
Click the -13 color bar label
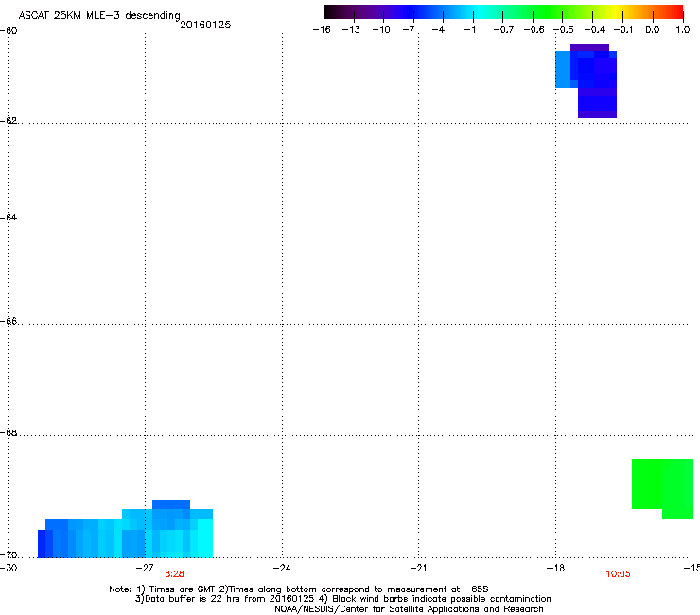click(351, 30)
